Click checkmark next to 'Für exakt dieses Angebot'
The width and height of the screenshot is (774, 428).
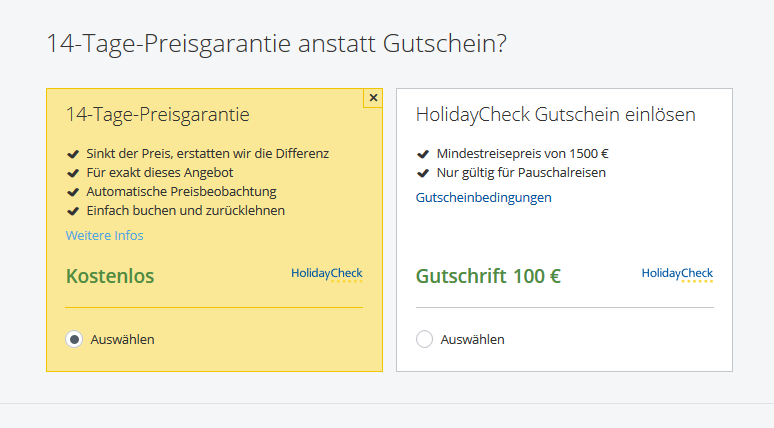73,173
